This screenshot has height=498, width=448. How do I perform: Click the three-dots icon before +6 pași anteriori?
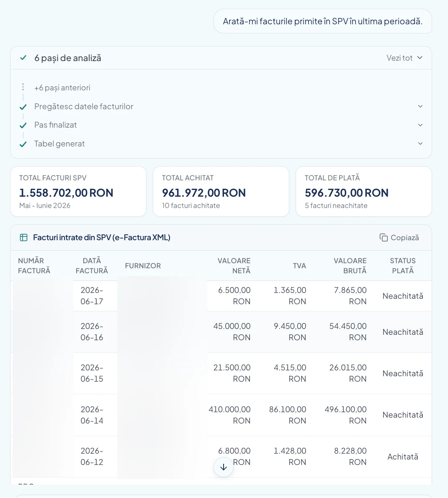(23, 87)
